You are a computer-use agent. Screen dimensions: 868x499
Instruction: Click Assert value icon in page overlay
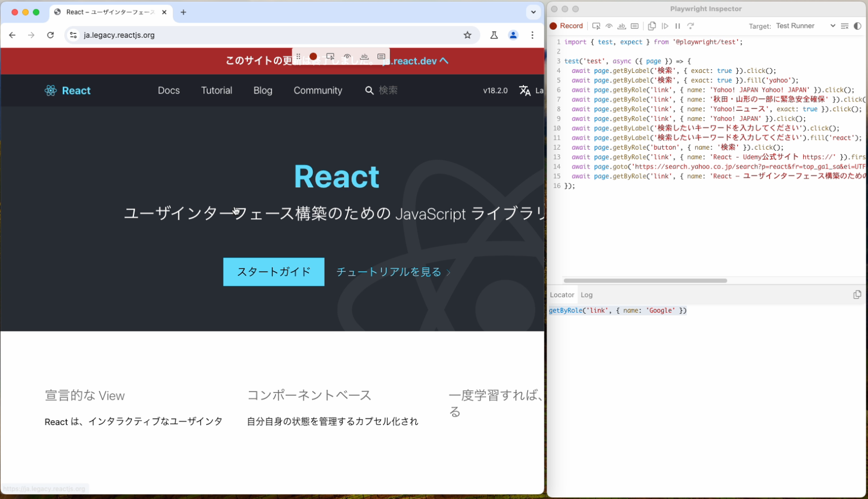[381, 57]
